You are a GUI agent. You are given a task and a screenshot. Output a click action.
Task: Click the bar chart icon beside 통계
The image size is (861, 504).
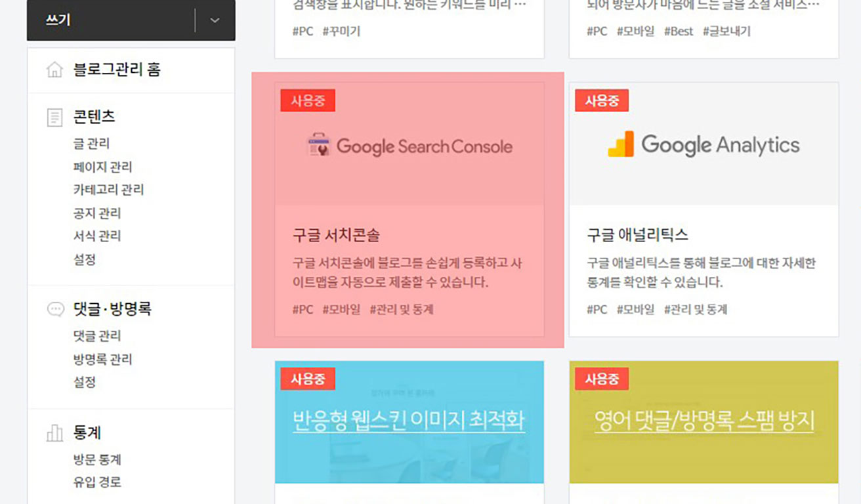[x=55, y=433]
